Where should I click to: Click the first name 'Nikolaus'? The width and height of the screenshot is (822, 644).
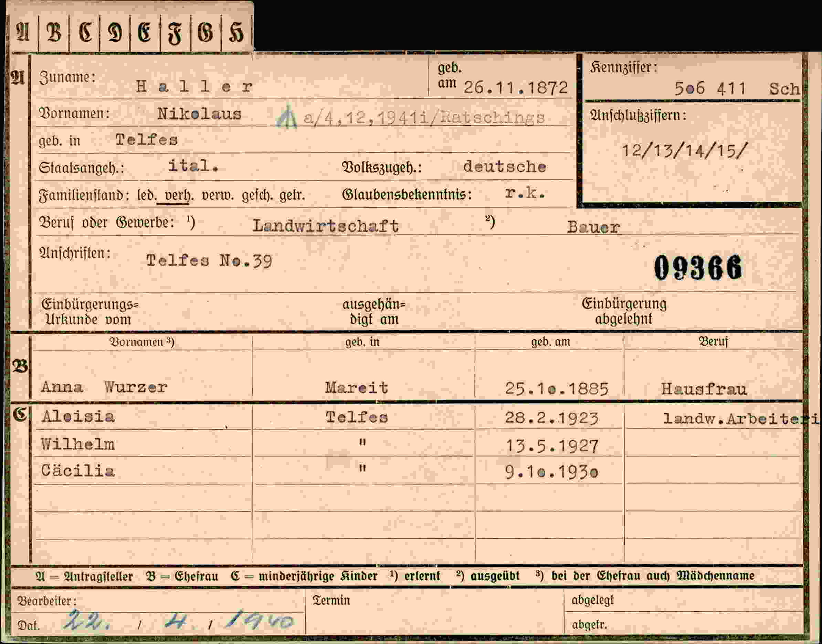coord(199,114)
